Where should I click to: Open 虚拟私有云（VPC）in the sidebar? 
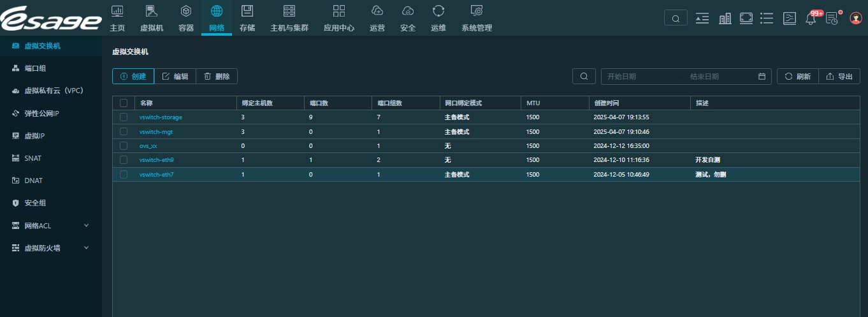pyautogui.click(x=51, y=91)
